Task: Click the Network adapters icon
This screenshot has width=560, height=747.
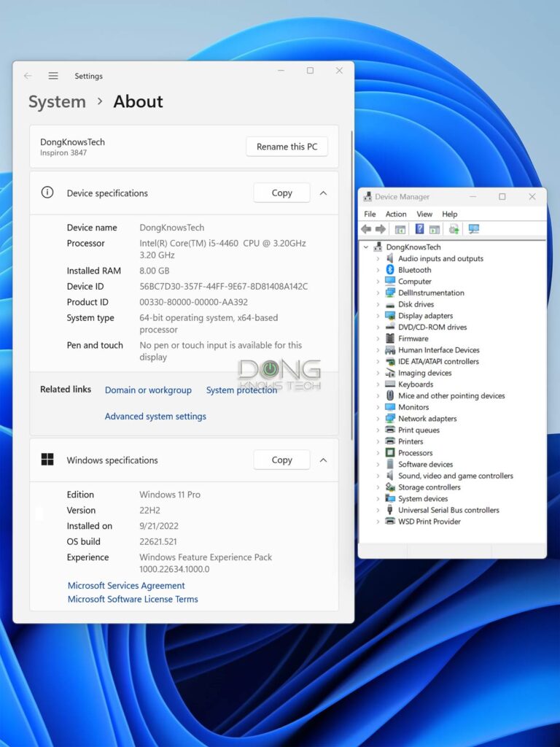Action: point(390,418)
